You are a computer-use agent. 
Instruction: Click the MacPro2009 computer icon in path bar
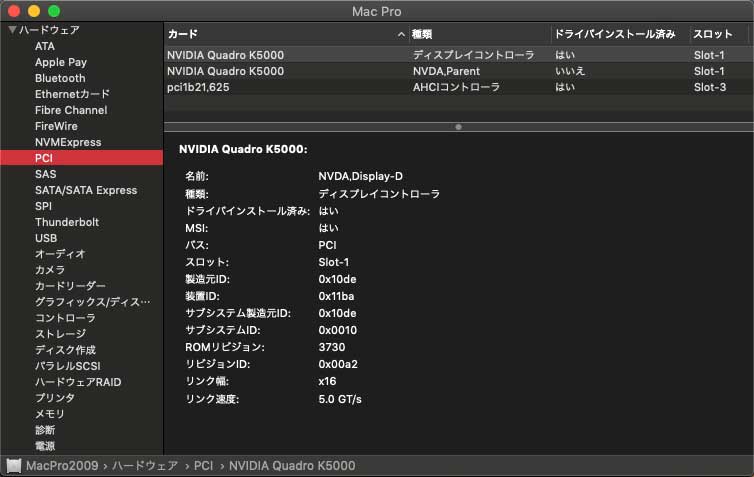point(14,465)
